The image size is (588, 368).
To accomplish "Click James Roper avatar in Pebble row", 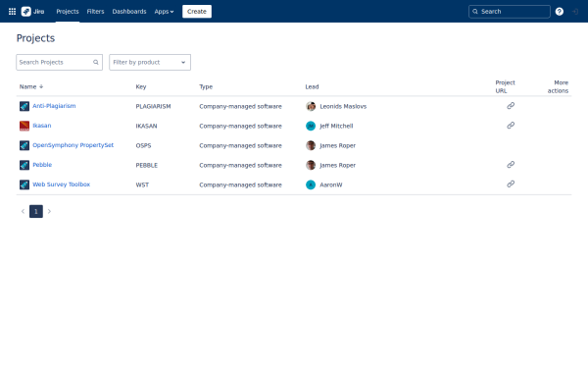I will [311, 165].
